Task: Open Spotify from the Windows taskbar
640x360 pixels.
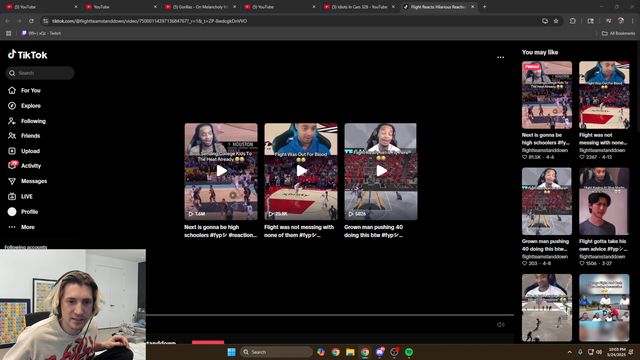Action: [409, 352]
